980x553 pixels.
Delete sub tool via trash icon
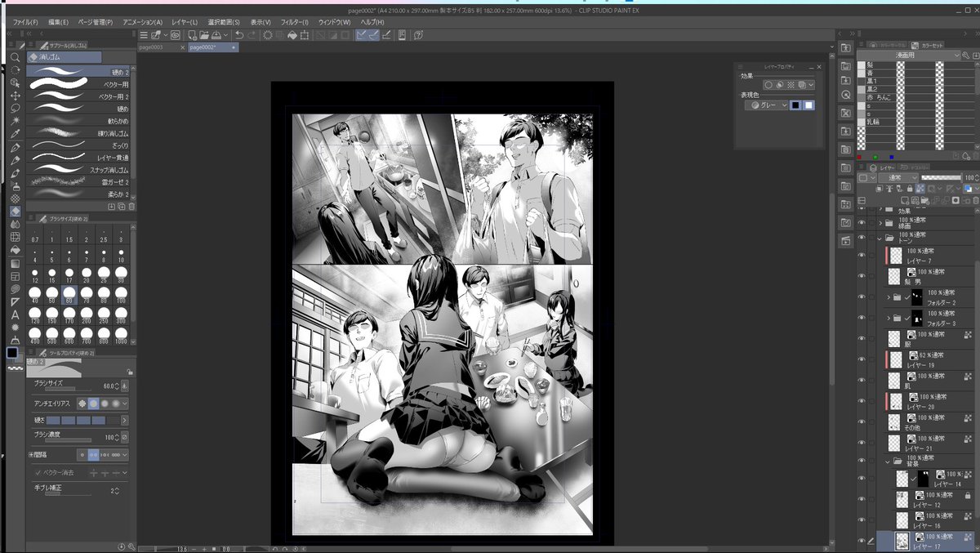[x=131, y=207]
